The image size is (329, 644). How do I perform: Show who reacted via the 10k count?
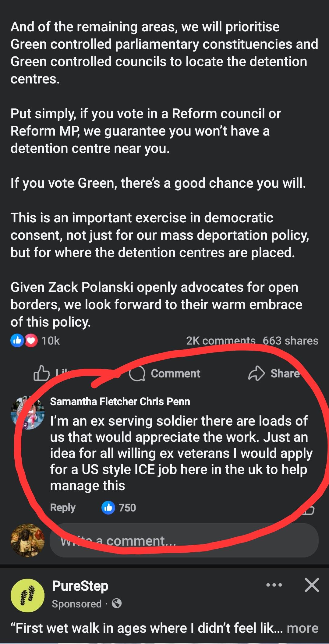tap(51, 341)
